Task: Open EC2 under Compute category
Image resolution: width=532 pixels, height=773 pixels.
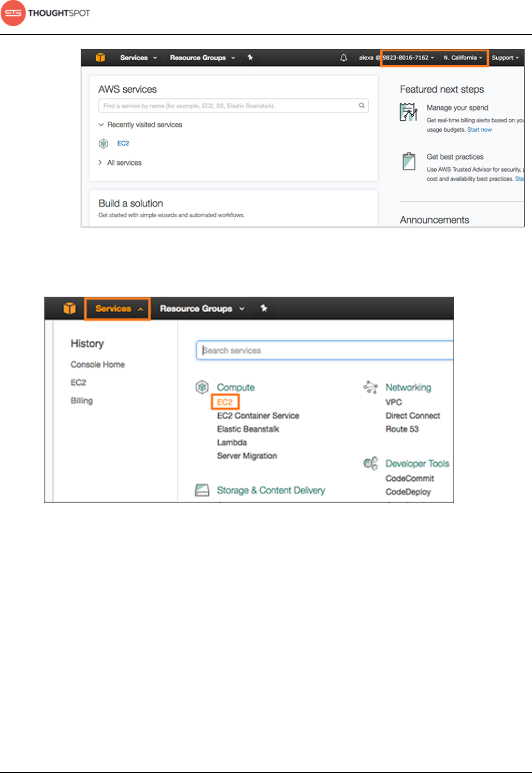Action: (x=225, y=402)
